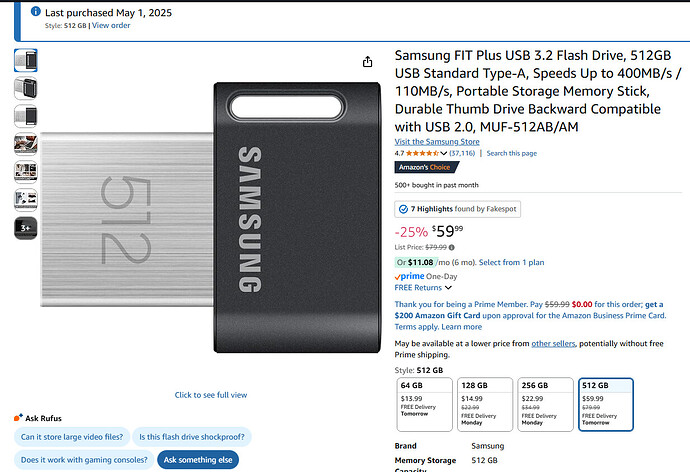The height and width of the screenshot is (472, 690).
Task: Select the 128 GB style option
Action: [x=485, y=404]
